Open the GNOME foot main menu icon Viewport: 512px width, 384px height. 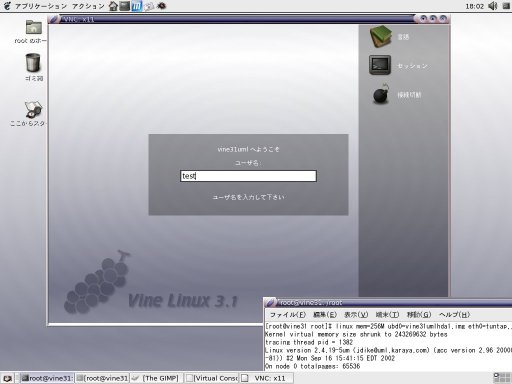(7, 6)
